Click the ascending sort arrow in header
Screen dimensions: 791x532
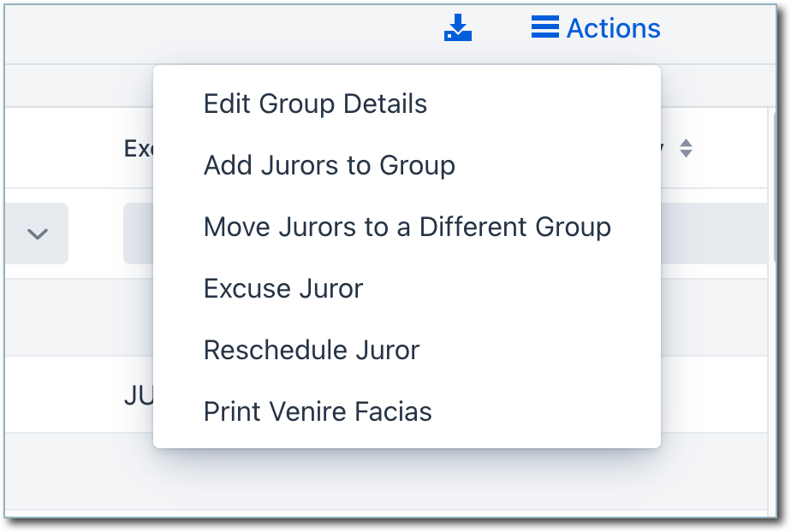coord(685,143)
